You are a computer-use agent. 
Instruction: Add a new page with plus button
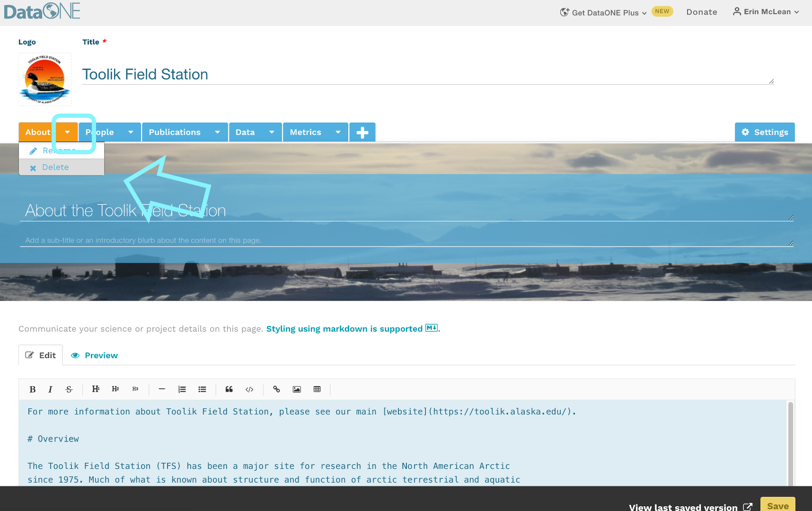[362, 132]
